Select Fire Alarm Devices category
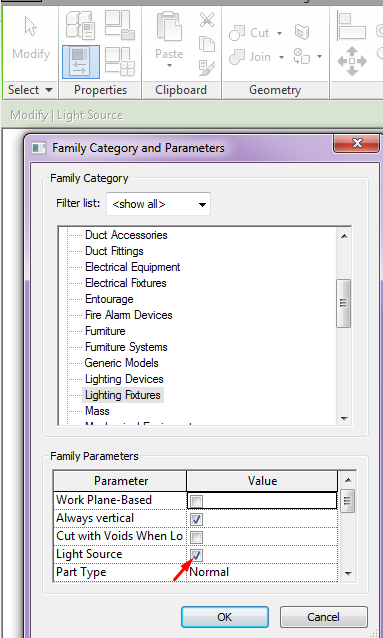This screenshot has width=383, height=638. [129, 315]
